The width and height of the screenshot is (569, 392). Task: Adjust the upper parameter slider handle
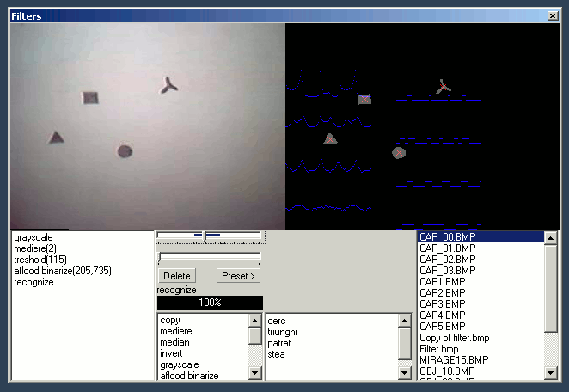205,236
